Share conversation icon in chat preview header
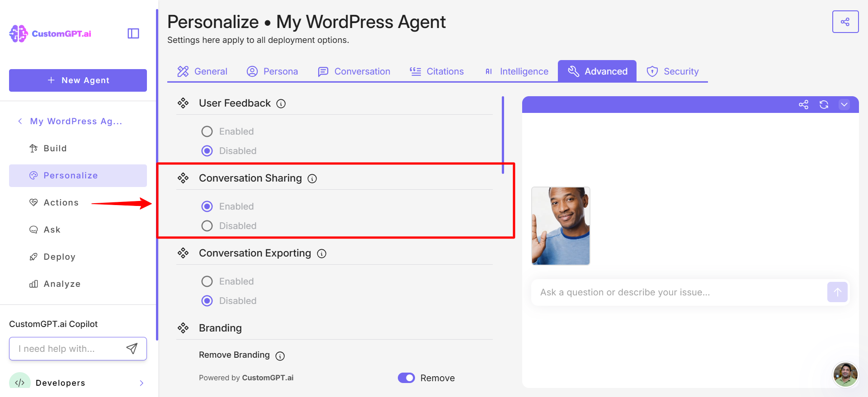Image resolution: width=868 pixels, height=397 pixels. pos(803,105)
